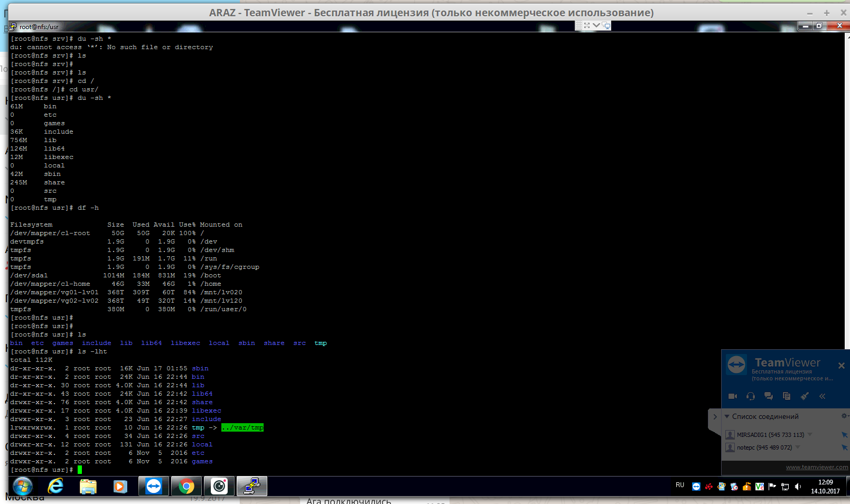Screen dimensions: 850x504
Task: Select the whiteboard brush icon
Action: click(805, 396)
